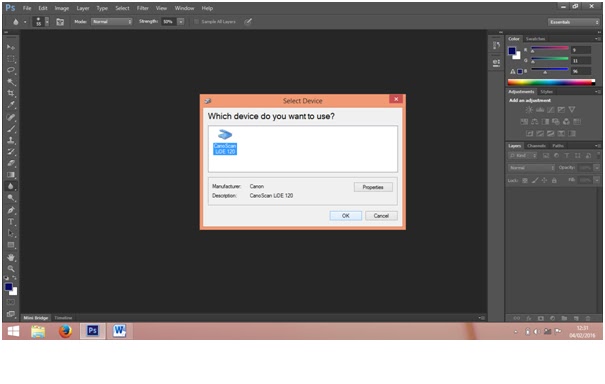Toggle the lock all button in Layers panel
Screen dimensions: 605x384
[554, 180]
